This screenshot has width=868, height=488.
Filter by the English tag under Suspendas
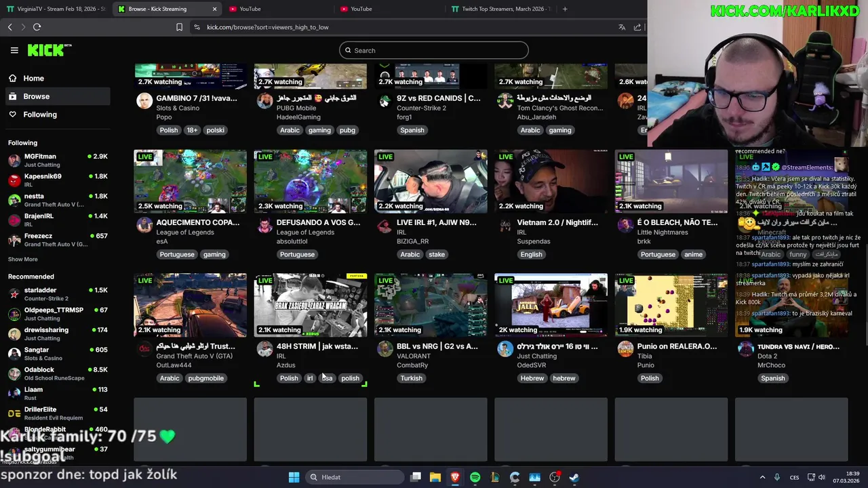[x=531, y=255]
